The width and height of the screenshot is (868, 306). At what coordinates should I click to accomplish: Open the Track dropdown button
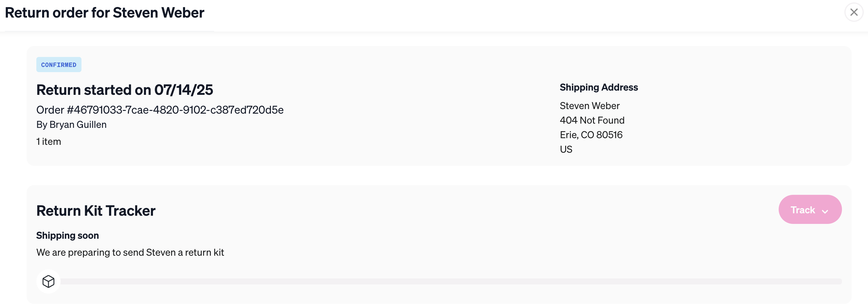[x=810, y=209]
